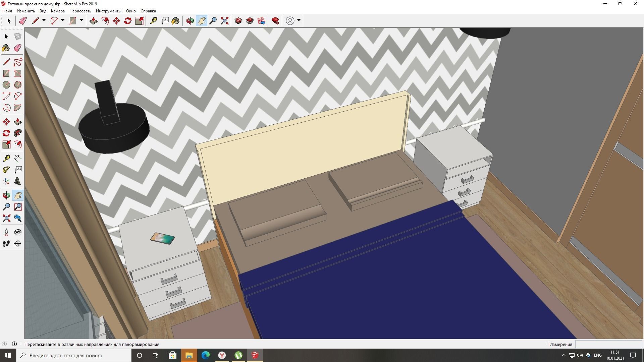Open the Windows Start menu

coord(8,355)
